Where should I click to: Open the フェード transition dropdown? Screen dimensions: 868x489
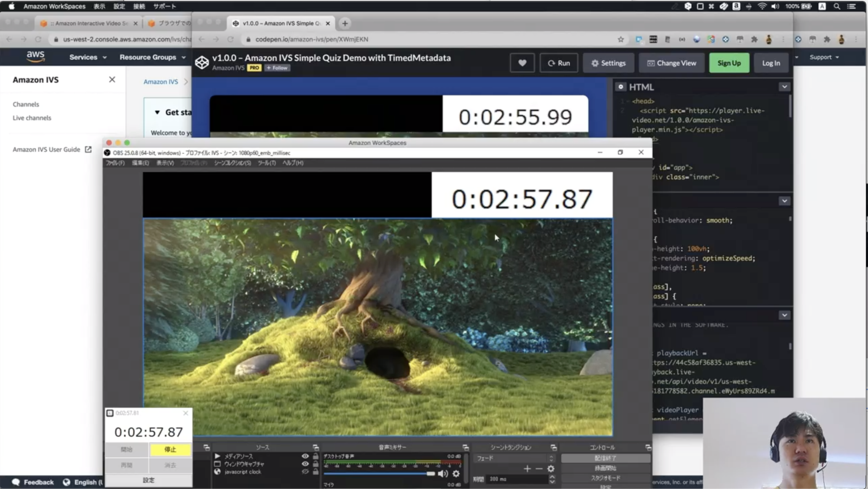514,458
